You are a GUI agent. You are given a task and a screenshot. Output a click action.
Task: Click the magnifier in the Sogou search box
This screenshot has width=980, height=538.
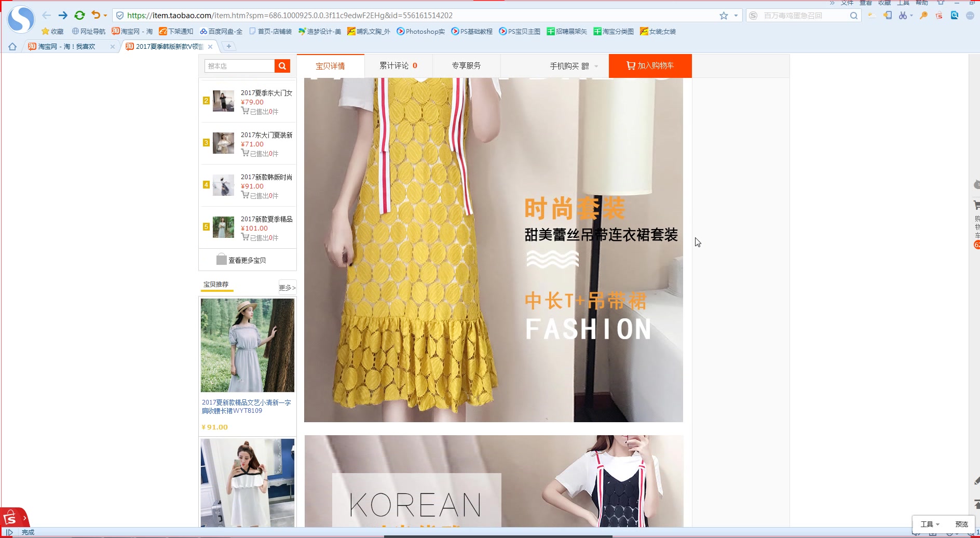(853, 16)
